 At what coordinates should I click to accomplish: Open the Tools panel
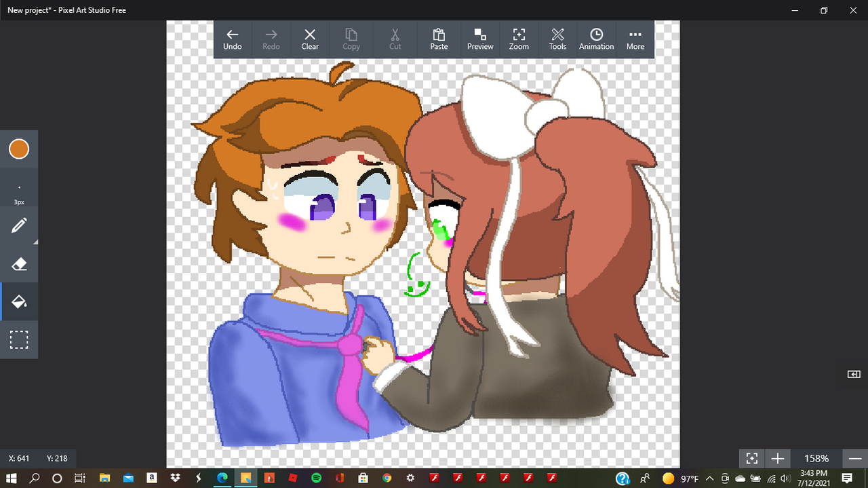point(557,39)
